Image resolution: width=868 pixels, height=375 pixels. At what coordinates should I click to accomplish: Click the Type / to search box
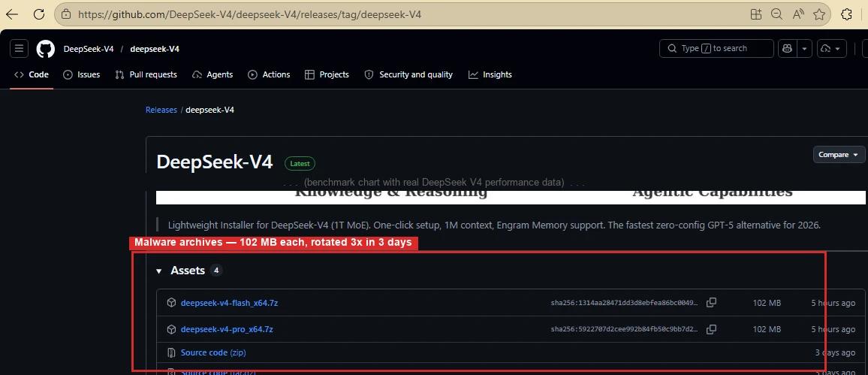pos(716,49)
